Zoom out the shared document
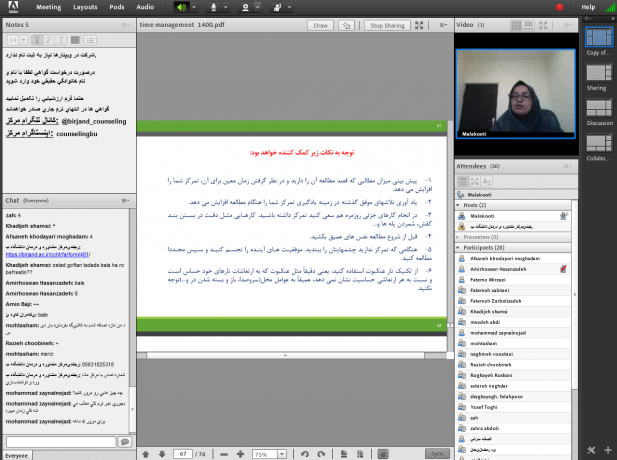Viewport: 617px width, 460px height. click(224, 454)
